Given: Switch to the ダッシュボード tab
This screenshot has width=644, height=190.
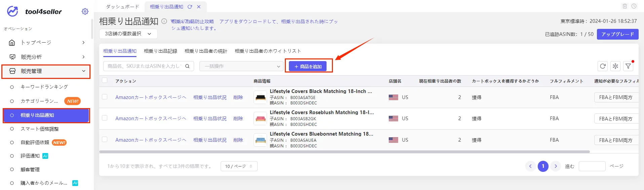Looking at the screenshot, I should click(x=122, y=7).
